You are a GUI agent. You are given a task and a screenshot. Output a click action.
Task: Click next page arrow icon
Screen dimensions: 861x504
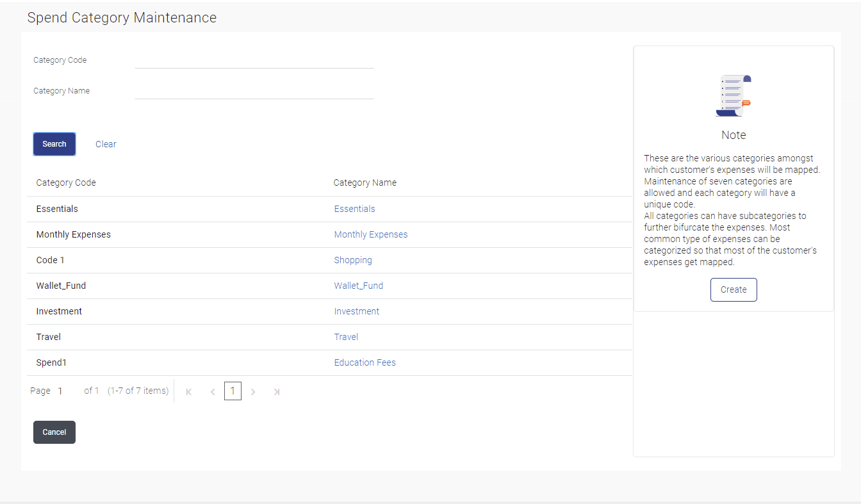coord(253,391)
